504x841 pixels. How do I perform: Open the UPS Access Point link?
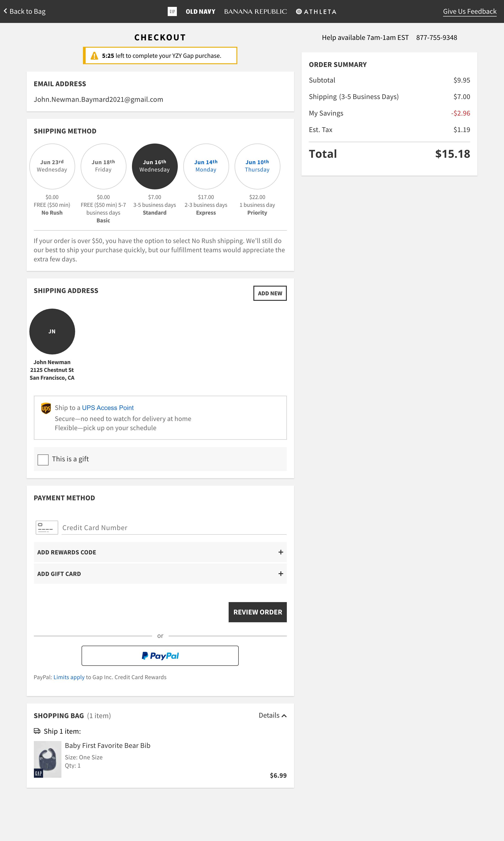[x=108, y=408]
